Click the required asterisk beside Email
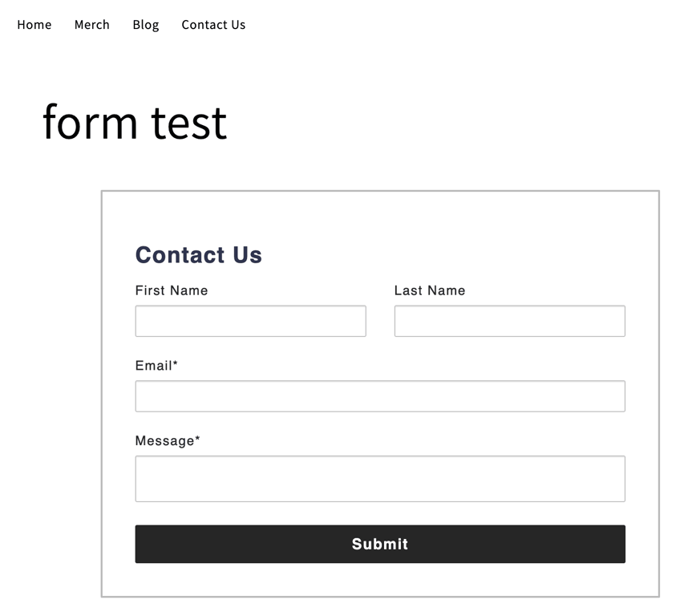 (176, 363)
